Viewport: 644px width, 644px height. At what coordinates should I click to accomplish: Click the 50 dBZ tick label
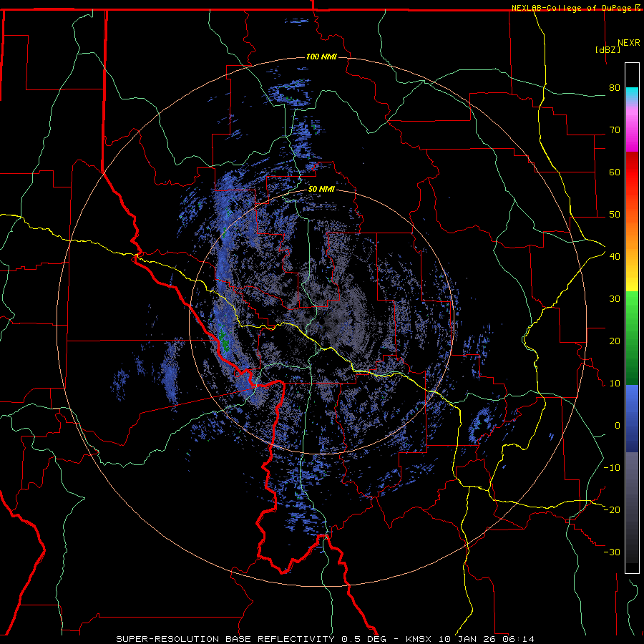(x=615, y=215)
